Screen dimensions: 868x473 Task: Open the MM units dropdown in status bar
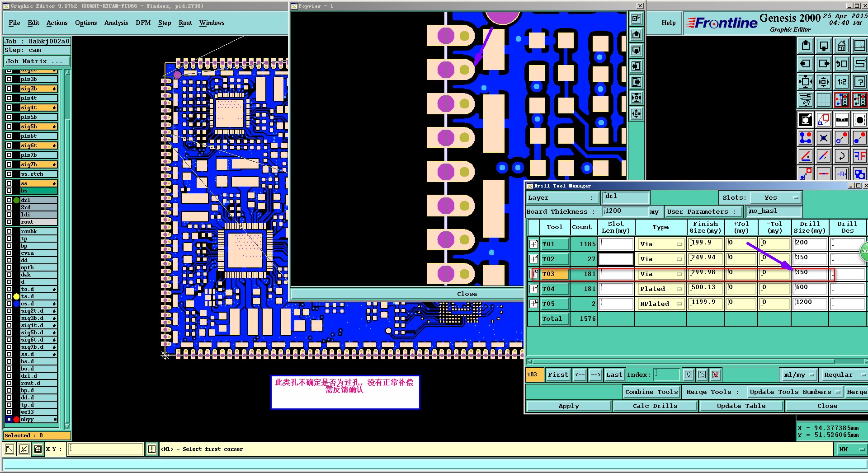pyautogui.click(x=851, y=449)
